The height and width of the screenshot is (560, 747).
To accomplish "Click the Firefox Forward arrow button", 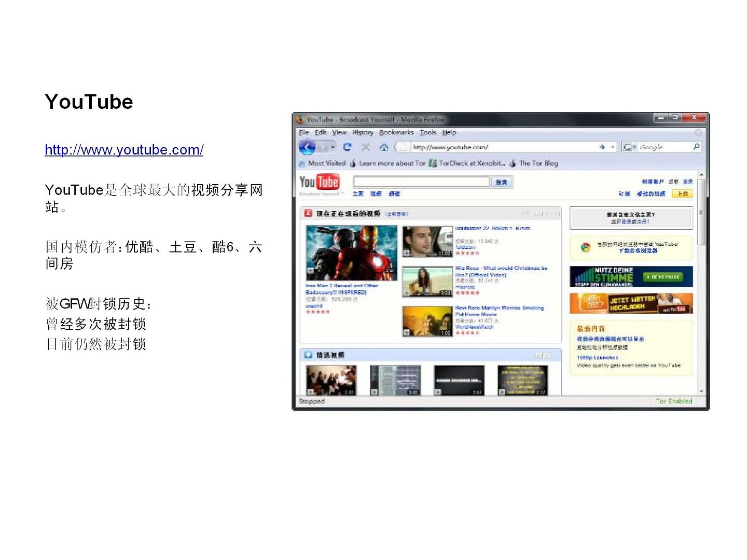I will click(x=322, y=147).
